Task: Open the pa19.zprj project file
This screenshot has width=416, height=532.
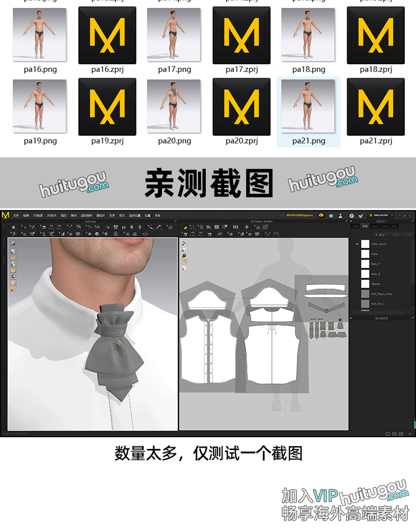Action: point(107,107)
